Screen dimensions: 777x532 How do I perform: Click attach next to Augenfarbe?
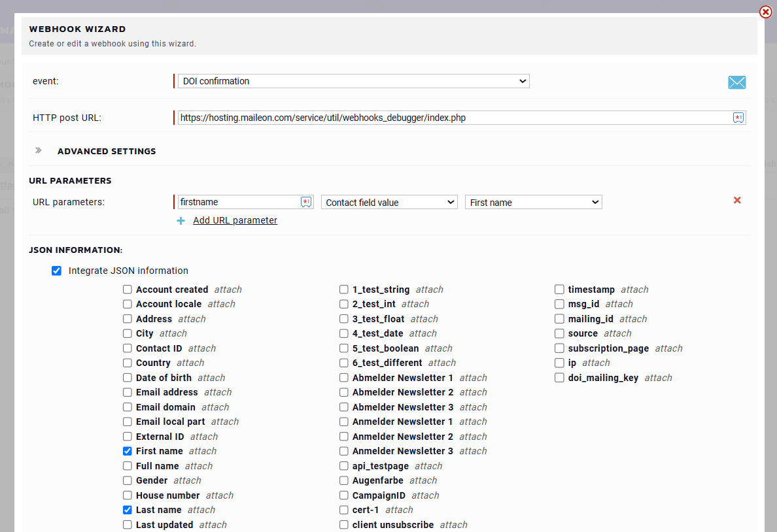(x=423, y=480)
